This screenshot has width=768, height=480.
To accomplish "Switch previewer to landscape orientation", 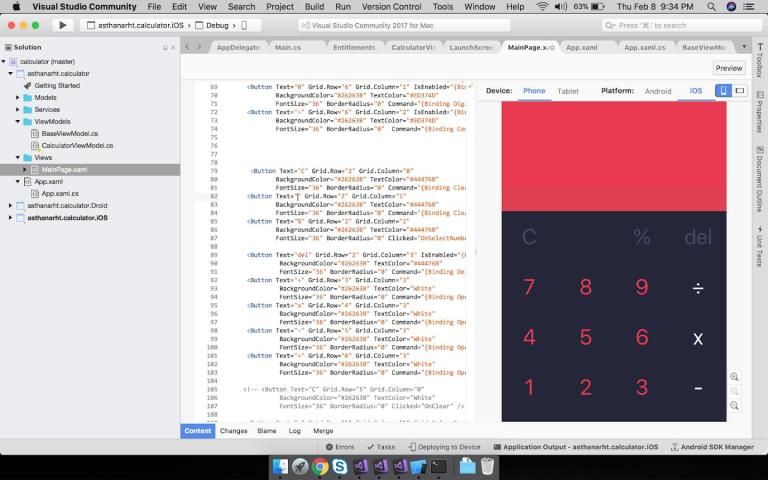I will (740, 91).
